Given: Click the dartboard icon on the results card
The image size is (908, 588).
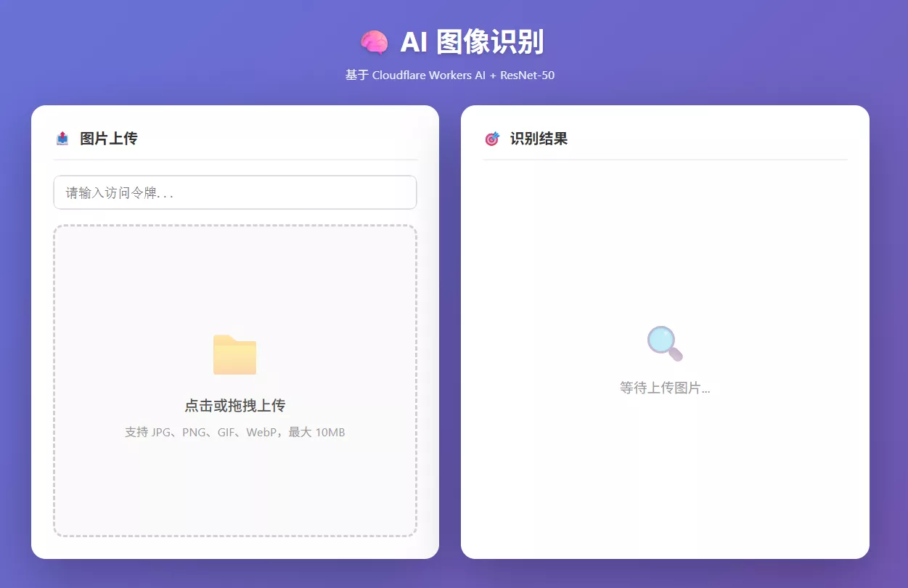Looking at the screenshot, I should pyautogui.click(x=491, y=138).
